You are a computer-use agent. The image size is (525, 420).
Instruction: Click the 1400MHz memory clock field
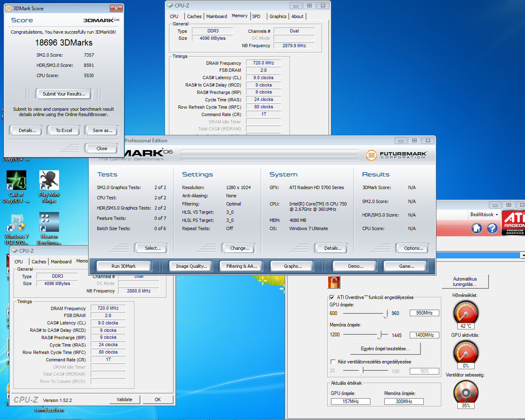(x=425, y=335)
